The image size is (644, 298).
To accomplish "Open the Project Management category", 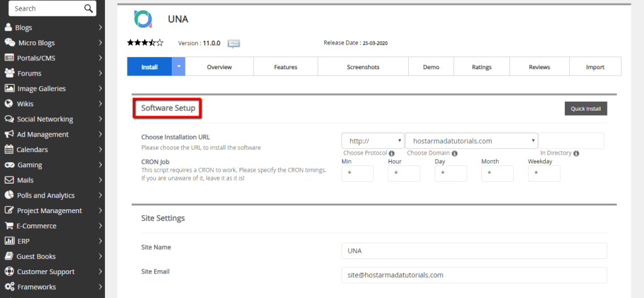I will click(x=53, y=210).
